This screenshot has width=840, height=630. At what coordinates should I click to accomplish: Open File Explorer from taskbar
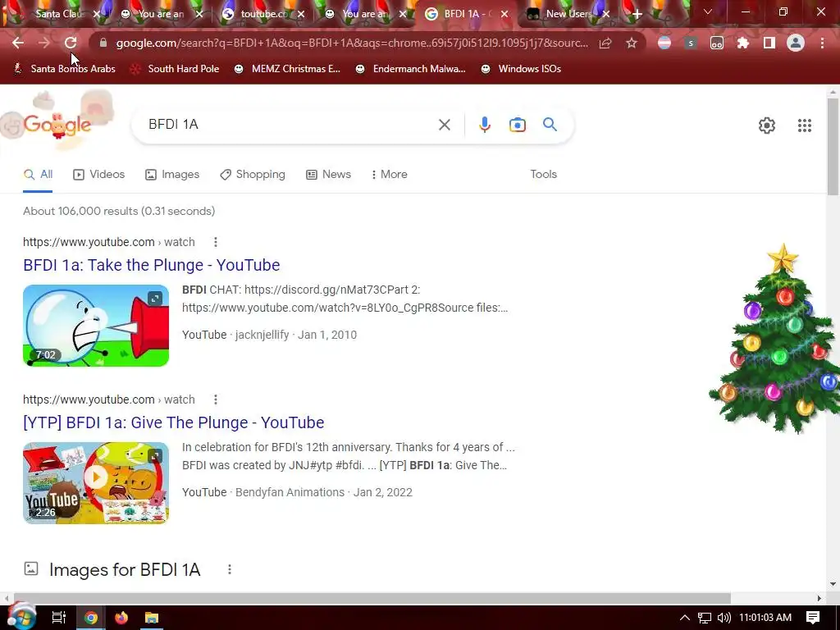point(152,618)
